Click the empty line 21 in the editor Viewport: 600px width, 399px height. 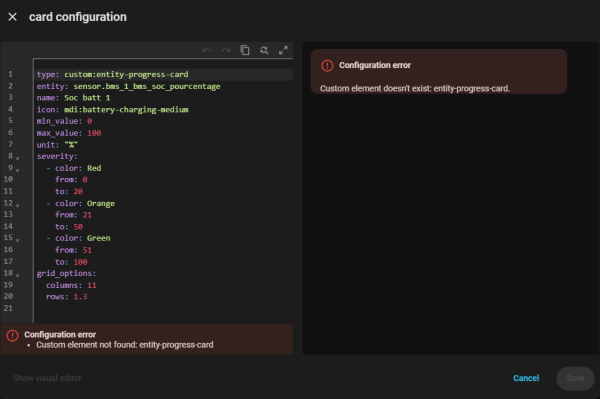pyautogui.click(x=163, y=308)
